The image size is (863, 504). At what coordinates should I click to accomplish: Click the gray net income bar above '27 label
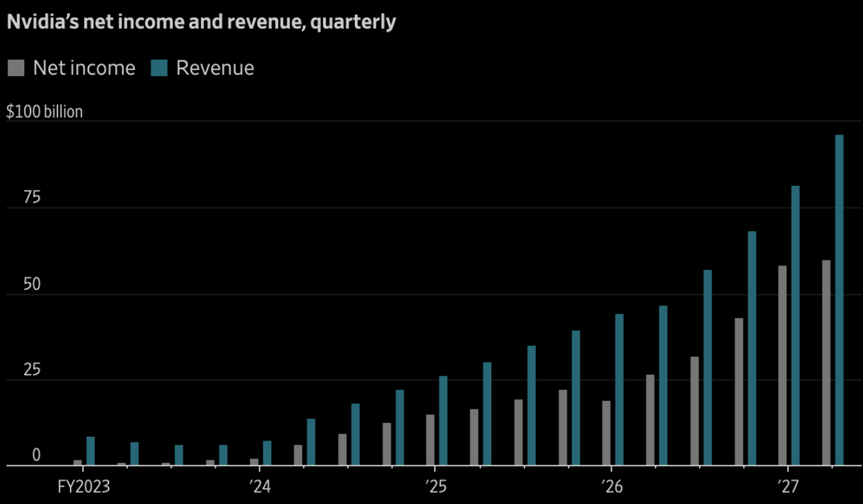pos(783,365)
